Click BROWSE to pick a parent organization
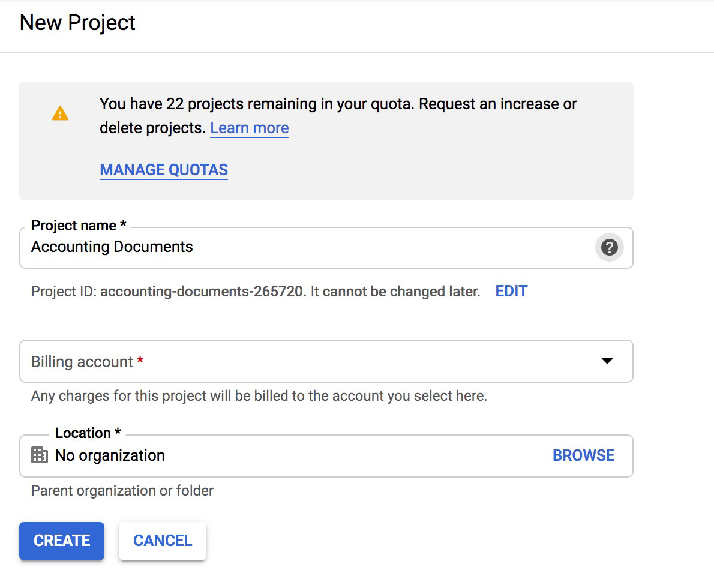Viewport: 714px width, 588px height. 583,455
